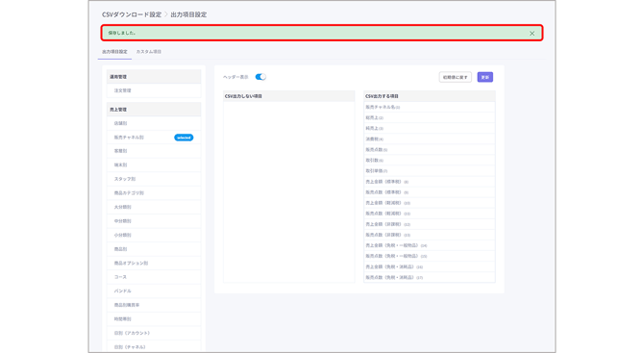Select 販売チャネル別 in the sidebar

pos(154,138)
